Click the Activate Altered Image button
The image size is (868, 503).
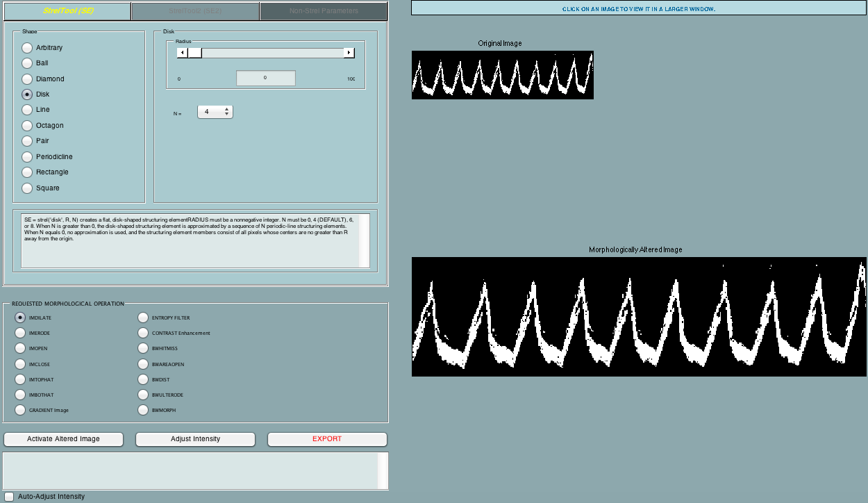pos(63,439)
